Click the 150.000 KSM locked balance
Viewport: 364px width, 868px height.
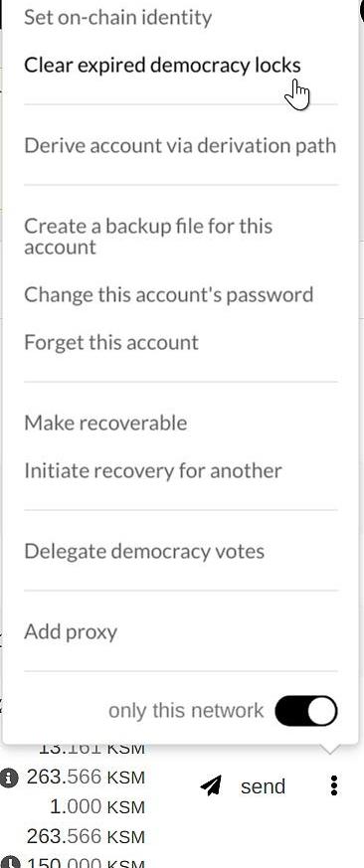coord(86,862)
